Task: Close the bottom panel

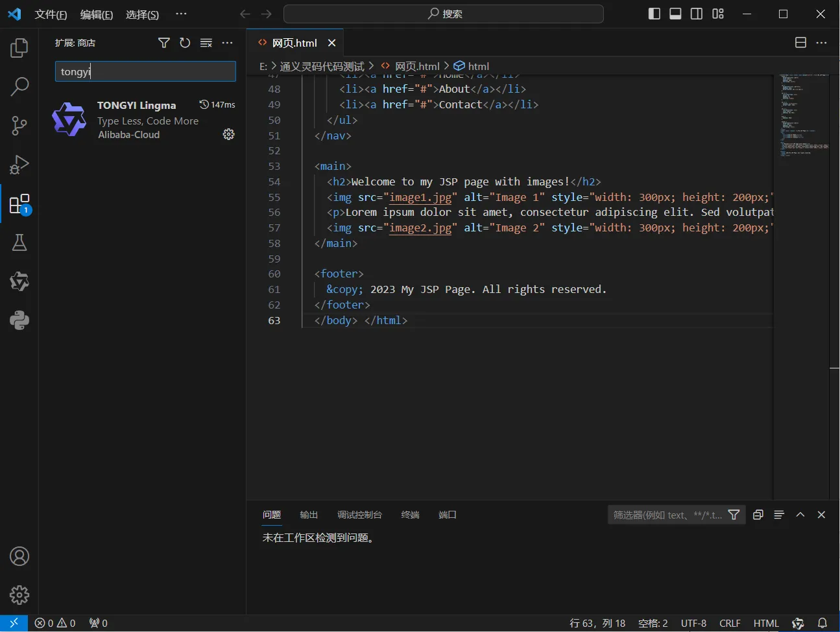Action: [821, 515]
